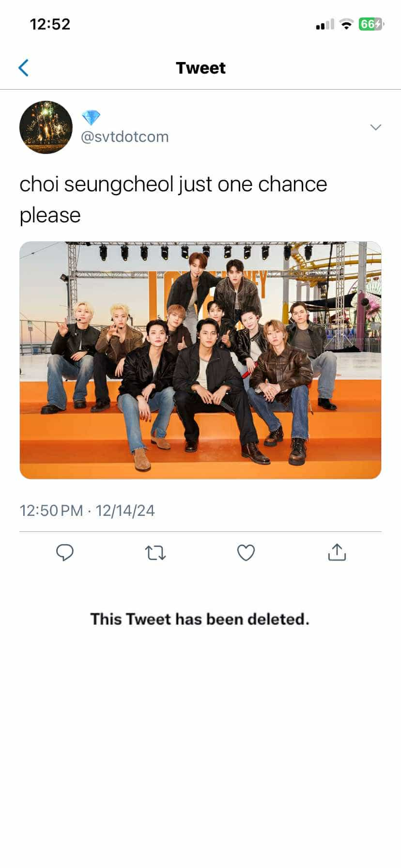Like the tweet with the heart icon
The height and width of the screenshot is (868, 401).
[x=246, y=553]
